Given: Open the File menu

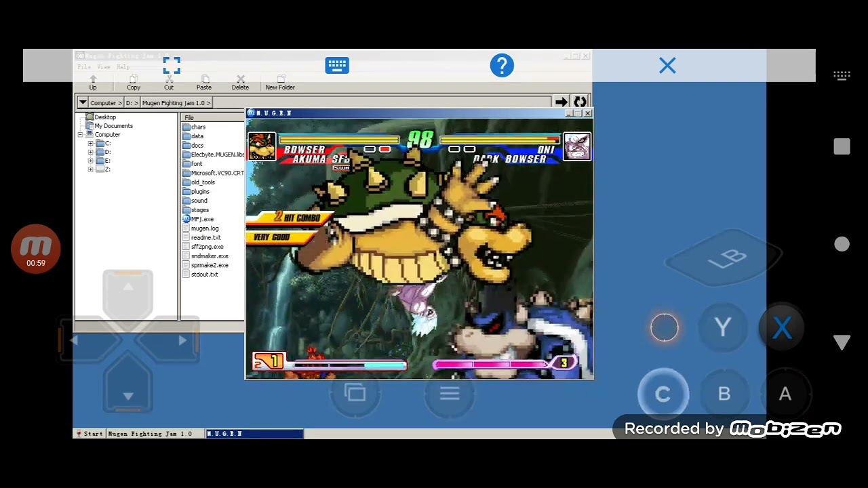Looking at the screenshot, I should click(x=84, y=67).
